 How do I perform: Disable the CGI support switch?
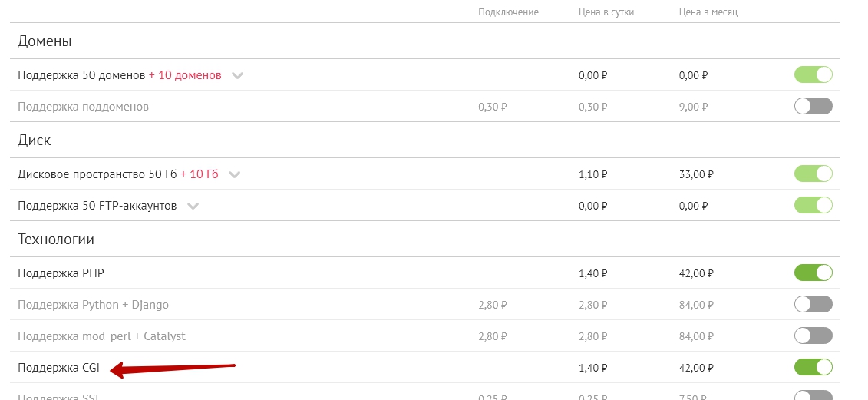point(814,367)
